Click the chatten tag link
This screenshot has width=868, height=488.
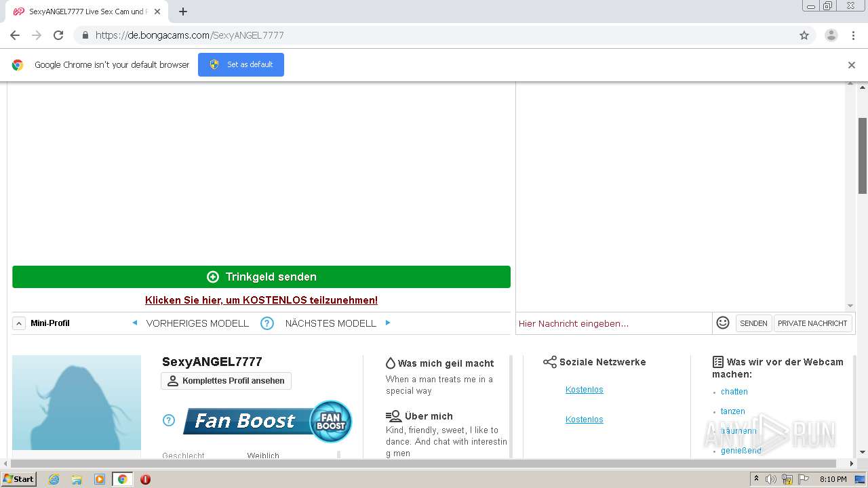(734, 392)
